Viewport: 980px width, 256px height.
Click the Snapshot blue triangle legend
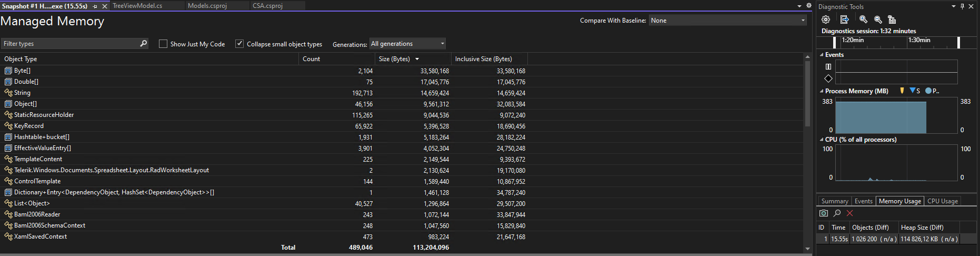(x=913, y=91)
